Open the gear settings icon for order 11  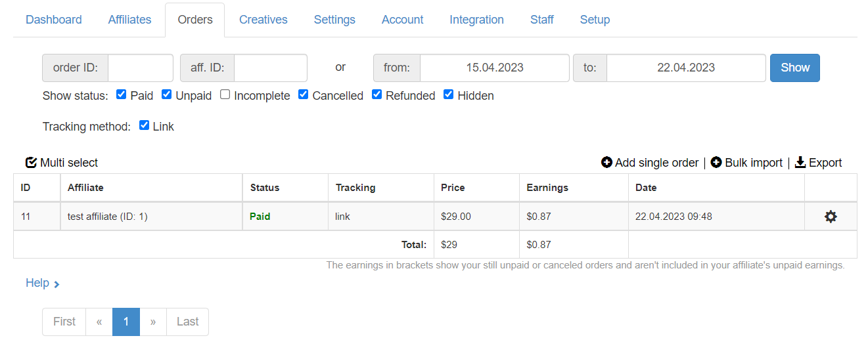831,217
